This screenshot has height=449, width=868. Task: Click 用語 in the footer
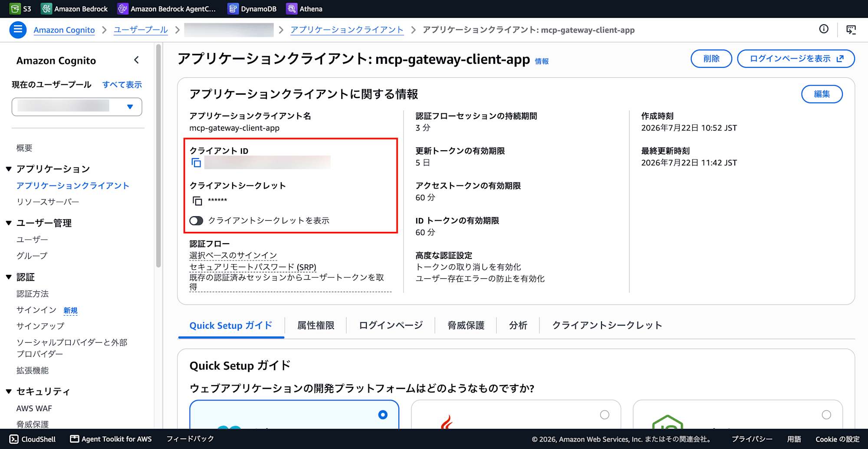tap(794, 439)
